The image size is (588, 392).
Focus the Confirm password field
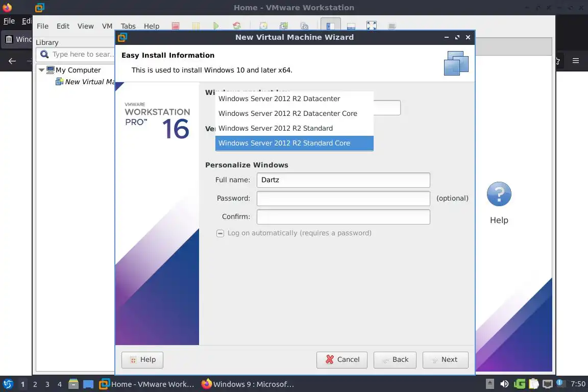coord(343,217)
